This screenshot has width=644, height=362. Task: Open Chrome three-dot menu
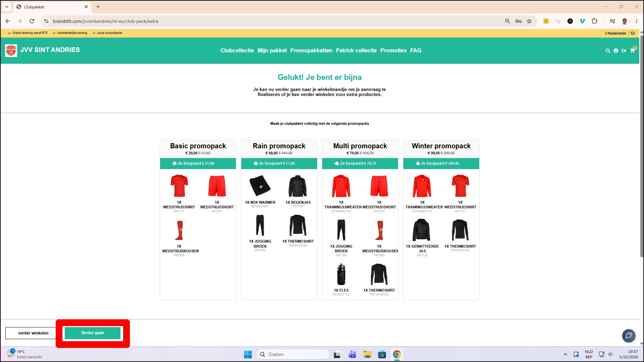click(636, 21)
